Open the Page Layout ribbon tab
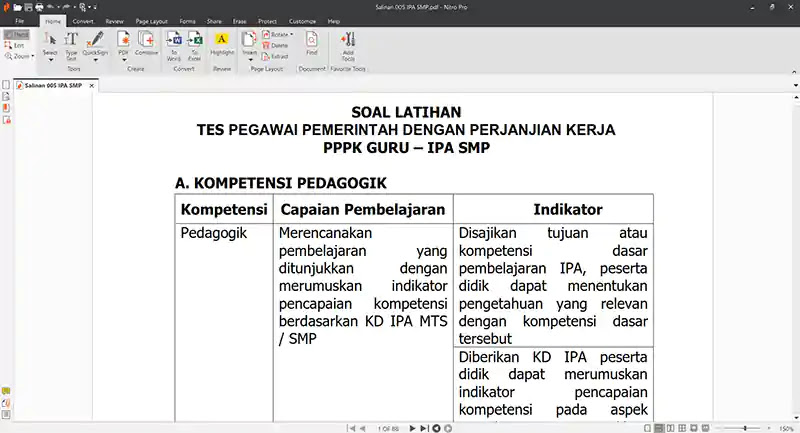This screenshot has width=800, height=433. coord(152,21)
